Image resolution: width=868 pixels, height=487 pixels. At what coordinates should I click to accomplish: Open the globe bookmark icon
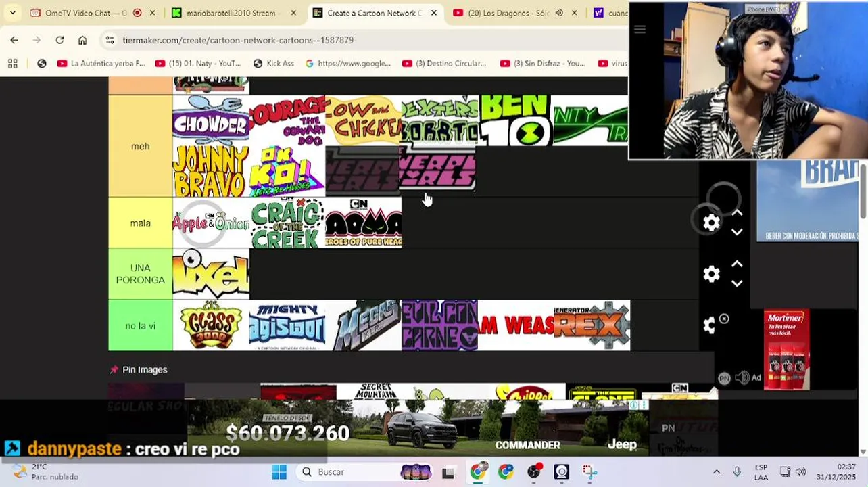coord(42,63)
